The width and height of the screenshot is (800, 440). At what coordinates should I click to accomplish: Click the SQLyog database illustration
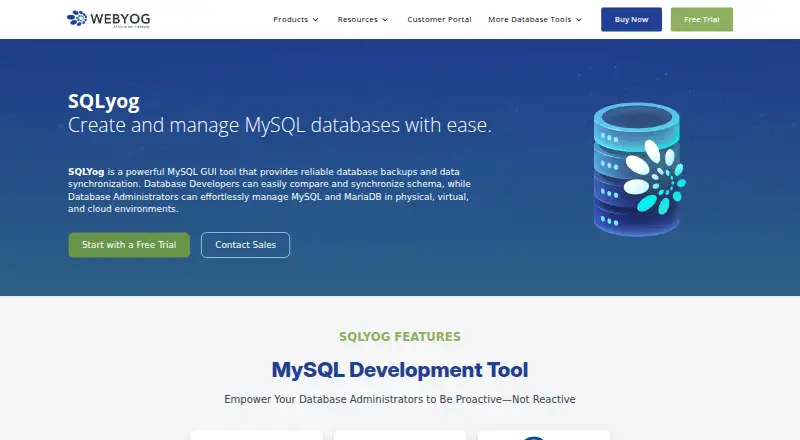click(639, 169)
